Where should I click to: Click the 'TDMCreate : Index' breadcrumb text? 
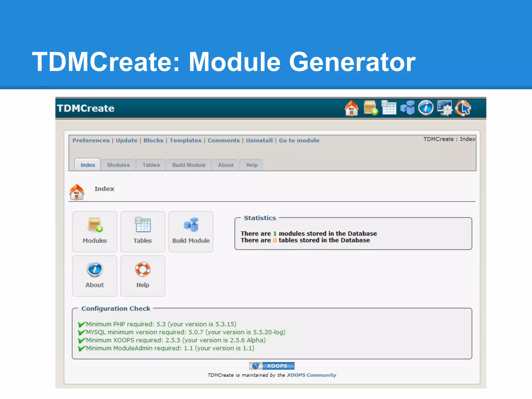[449, 139]
